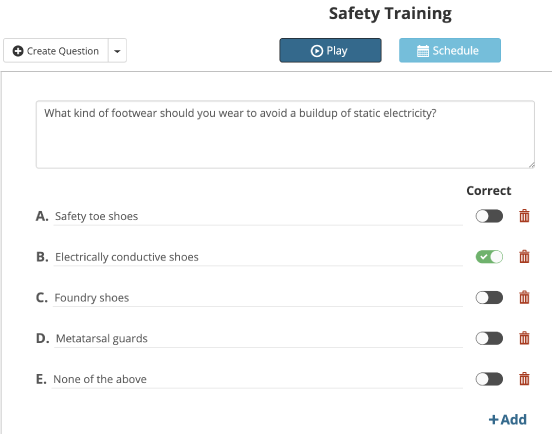The width and height of the screenshot is (553, 434).
Task: Delete answer B Electrically conductive shoes
Action: 524,257
